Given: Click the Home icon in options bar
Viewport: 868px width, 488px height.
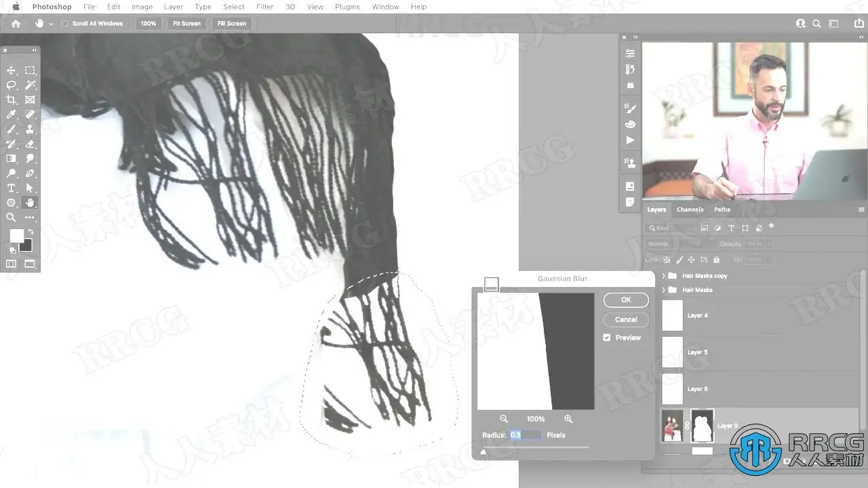Looking at the screenshot, I should coord(16,24).
